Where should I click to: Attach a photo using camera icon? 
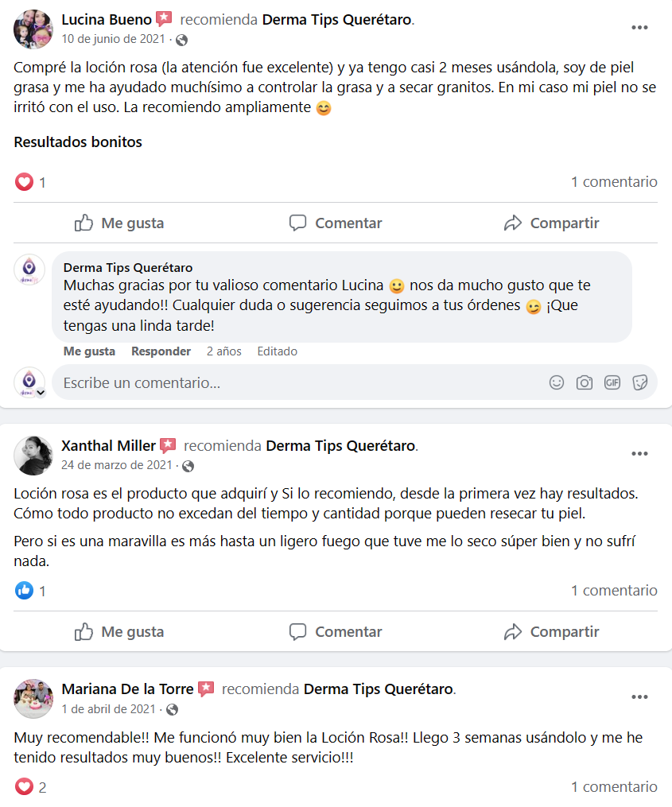point(585,382)
